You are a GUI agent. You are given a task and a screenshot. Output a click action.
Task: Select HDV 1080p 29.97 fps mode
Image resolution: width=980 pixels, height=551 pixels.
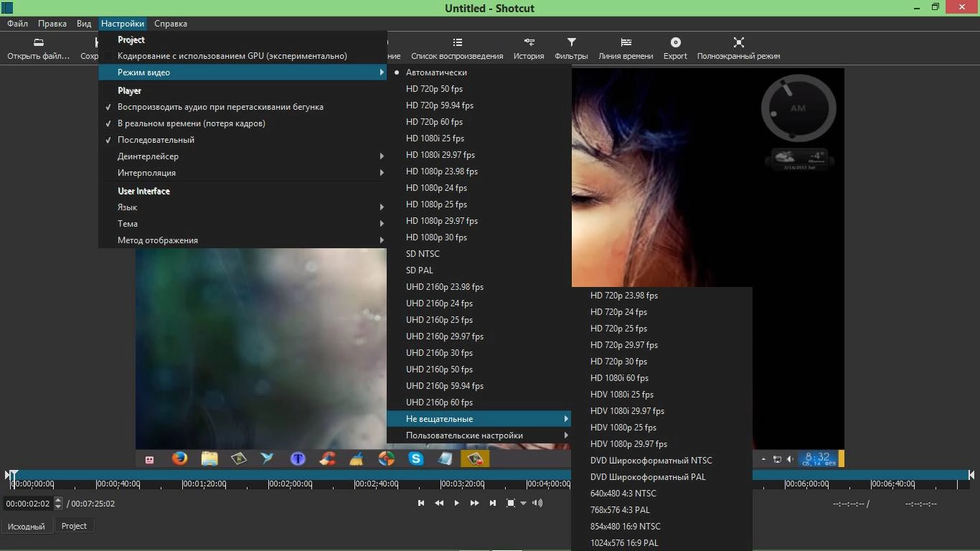coord(662,444)
